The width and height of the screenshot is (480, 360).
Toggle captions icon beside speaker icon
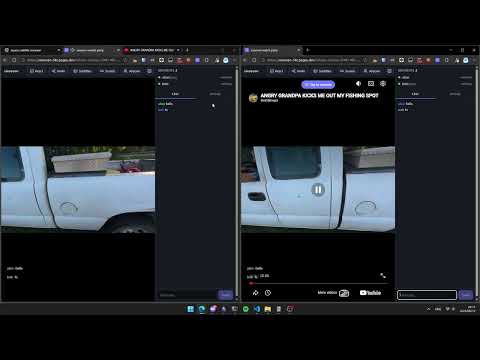pos(371,84)
